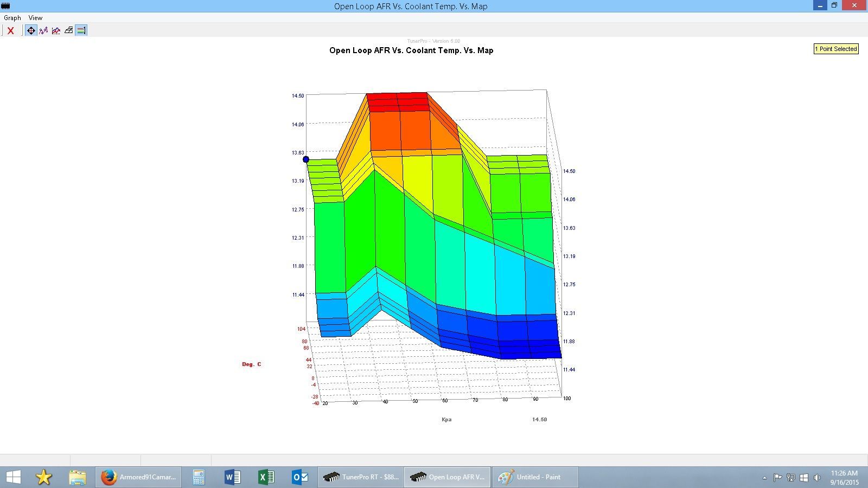The width and height of the screenshot is (868, 488).
Task: Select the 2D line chart view icon
Action: tap(56, 30)
